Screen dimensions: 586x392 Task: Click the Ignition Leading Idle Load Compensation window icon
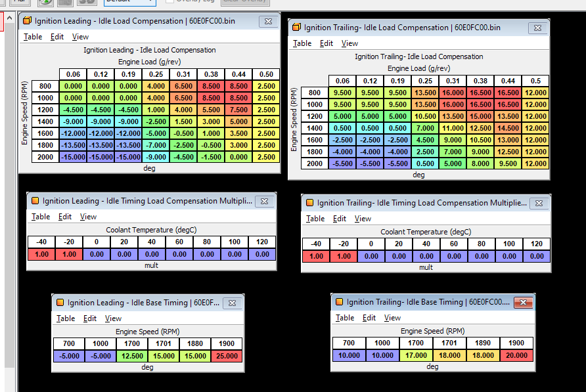click(26, 21)
